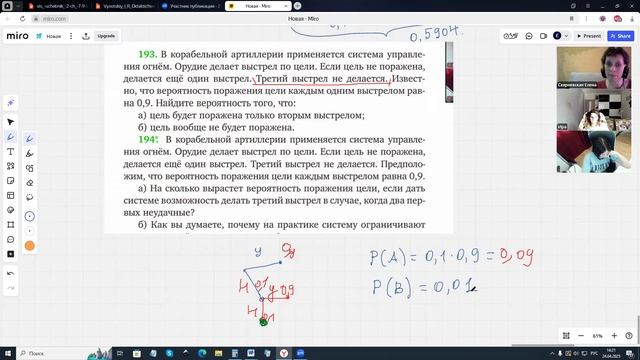This screenshot has width=640, height=360.
Task: Choose the smart drawing shapes tool
Action: coord(29,168)
